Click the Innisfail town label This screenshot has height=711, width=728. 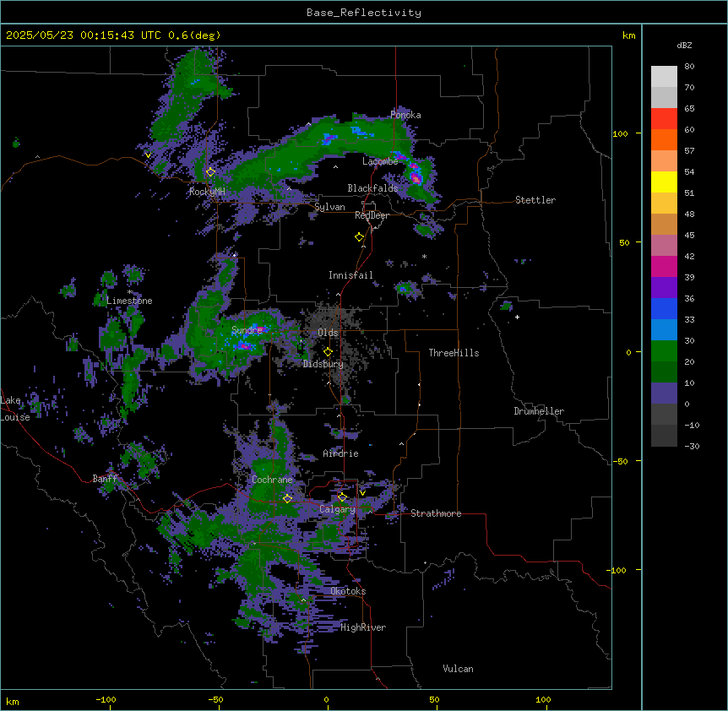[x=350, y=275]
